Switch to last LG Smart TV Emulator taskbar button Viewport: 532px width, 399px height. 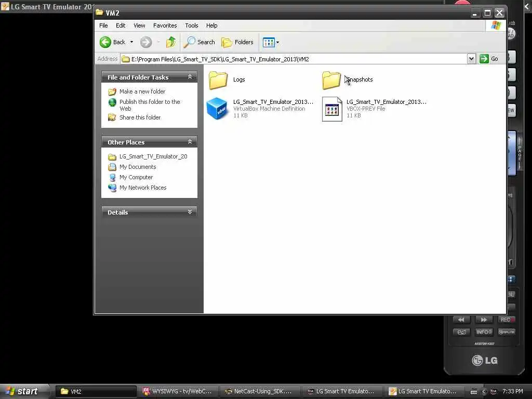[x=424, y=392]
